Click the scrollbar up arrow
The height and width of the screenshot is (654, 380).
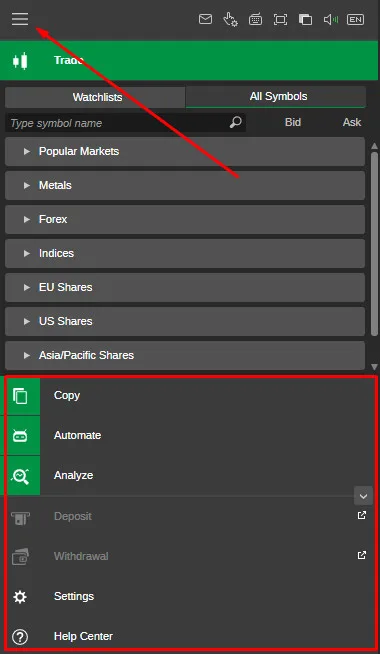click(x=375, y=146)
